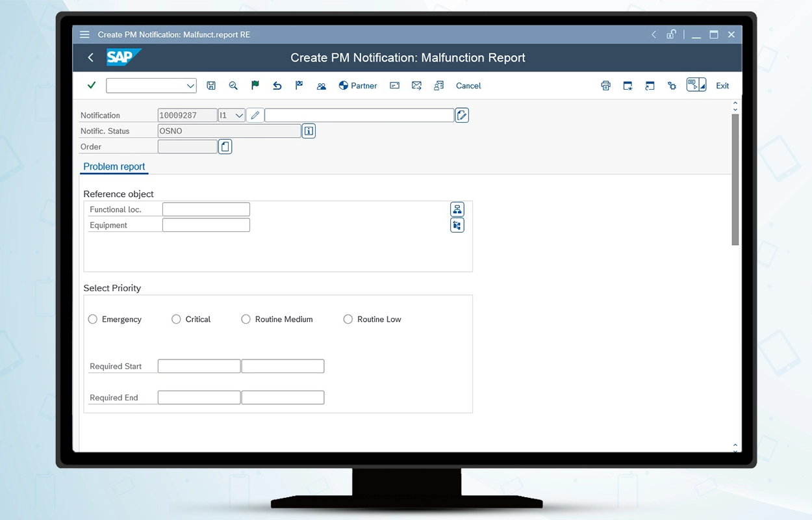Open the Partner function
The image size is (812, 520).
point(358,86)
